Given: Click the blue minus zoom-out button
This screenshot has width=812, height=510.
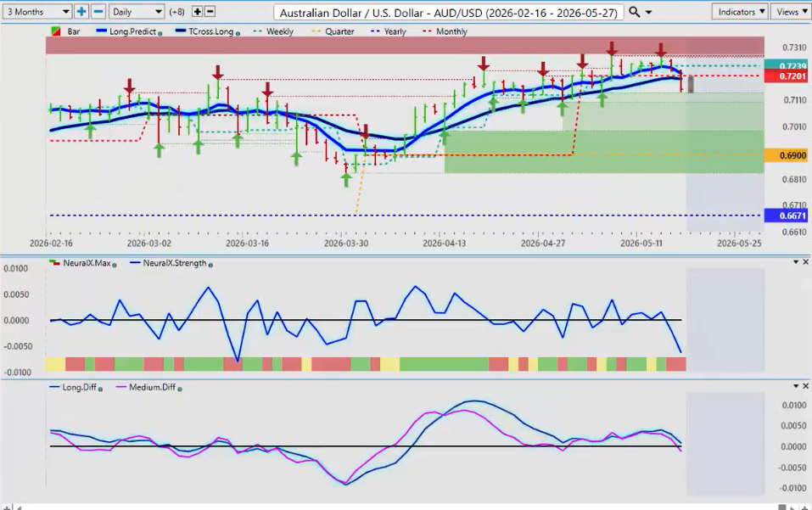Looking at the screenshot, I should 98,11.
